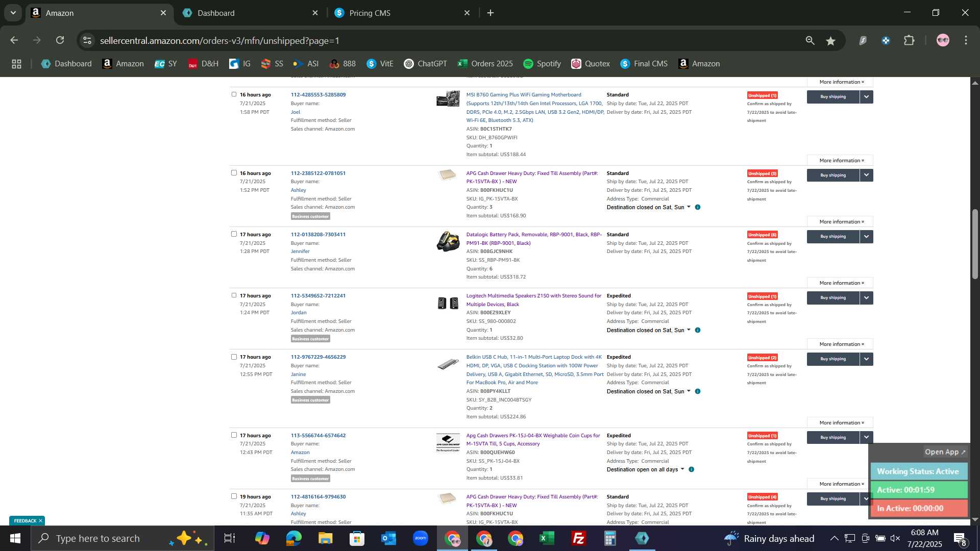This screenshot has height=551, width=980.
Task: Reload the page with the refresh icon
Action: click(60, 40)
